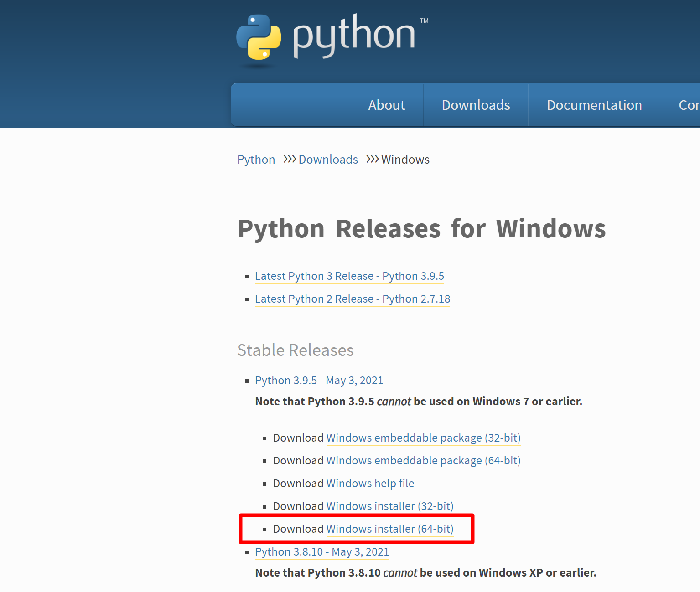Screen dimensions: 700x592
Task: Download the Windows help file
Action: (370, 484)
